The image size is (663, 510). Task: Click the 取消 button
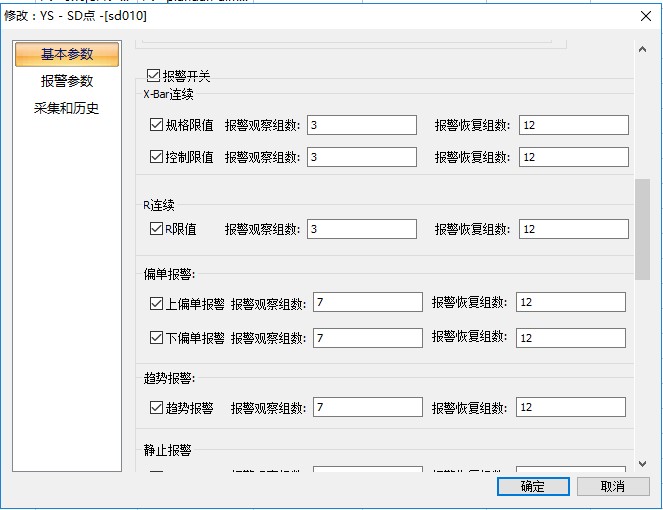point(613,486)
